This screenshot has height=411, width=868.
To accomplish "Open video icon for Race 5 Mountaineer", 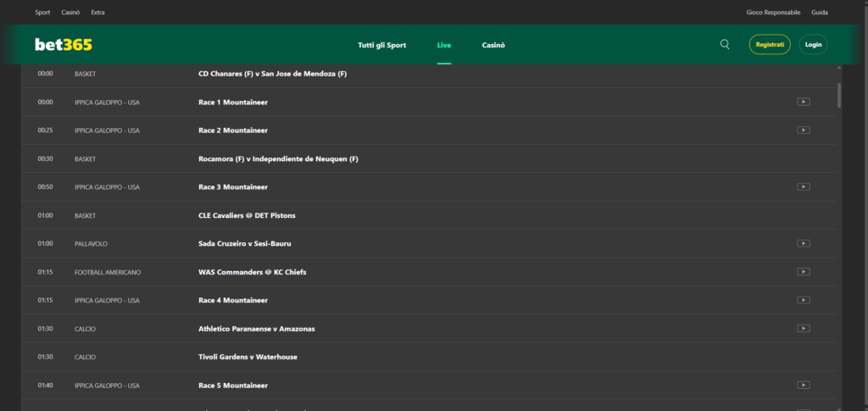I will 803,385.
